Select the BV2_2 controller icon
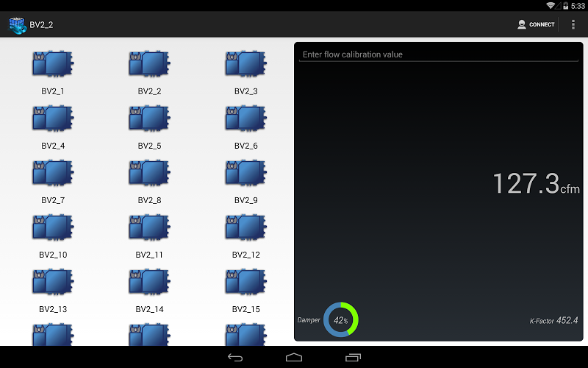 149,64
